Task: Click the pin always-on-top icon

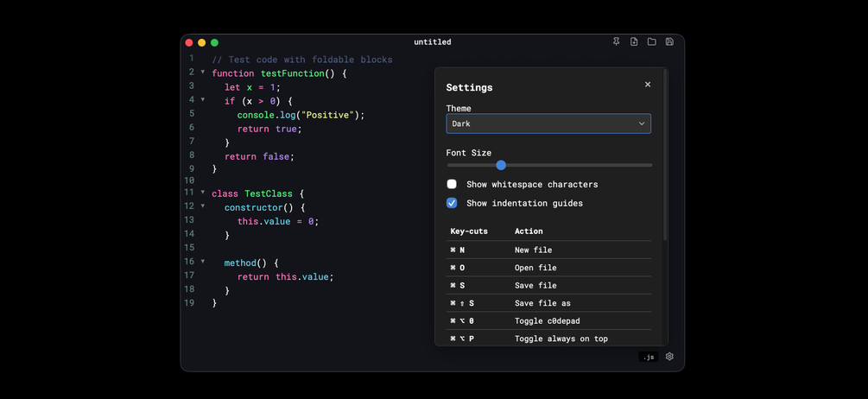Action: [x=616, y=41]
